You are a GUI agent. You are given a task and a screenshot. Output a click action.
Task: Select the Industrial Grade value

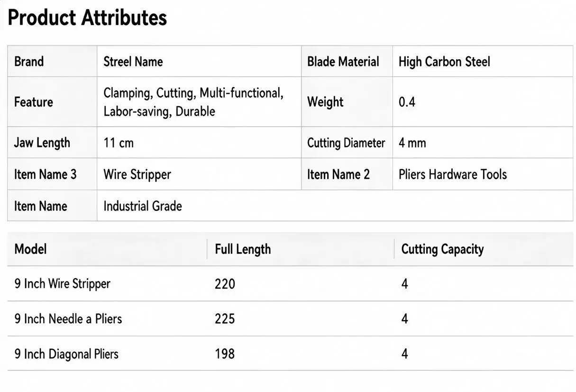143,206
